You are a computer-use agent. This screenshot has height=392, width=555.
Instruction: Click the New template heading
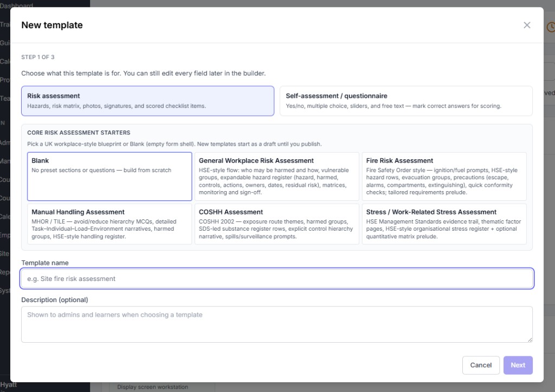click(52, 25)
